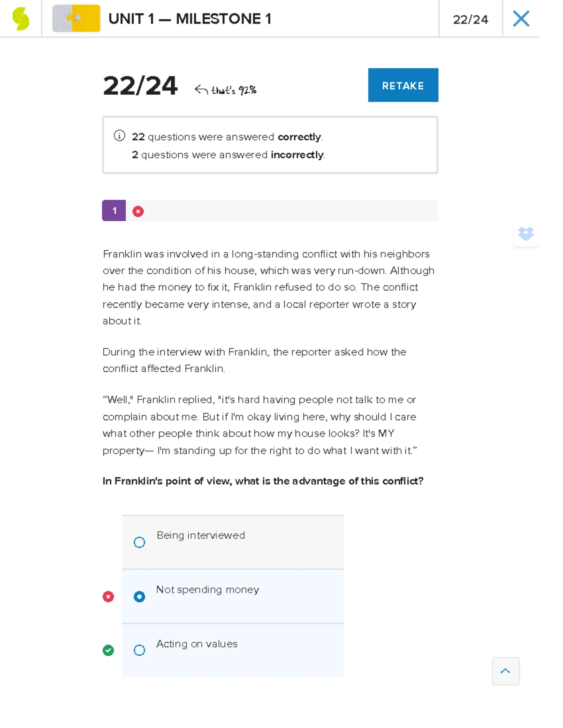The image size is (563, 728).
Task: Click the red incorrect icon next to question 1
Action: point(137,211)
